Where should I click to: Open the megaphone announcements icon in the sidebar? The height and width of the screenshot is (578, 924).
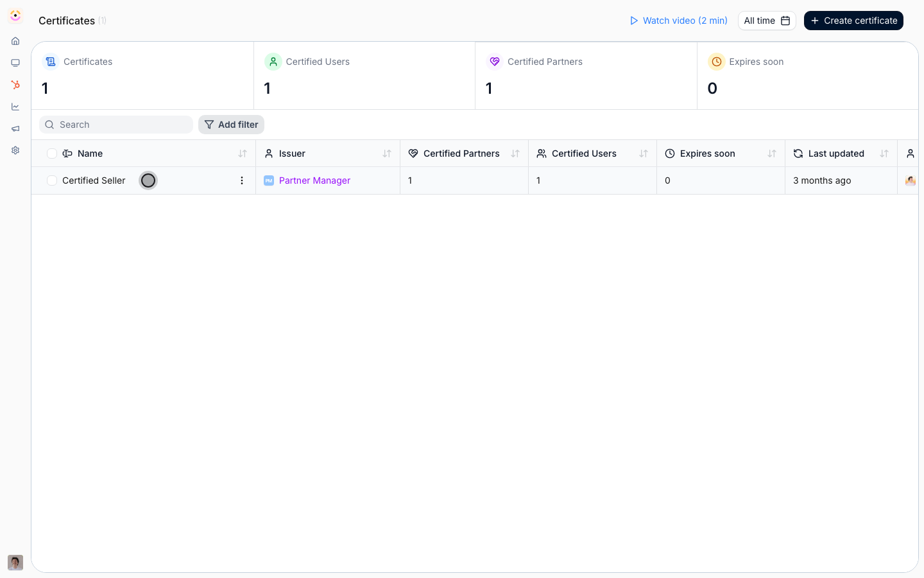tap(15, 128)
